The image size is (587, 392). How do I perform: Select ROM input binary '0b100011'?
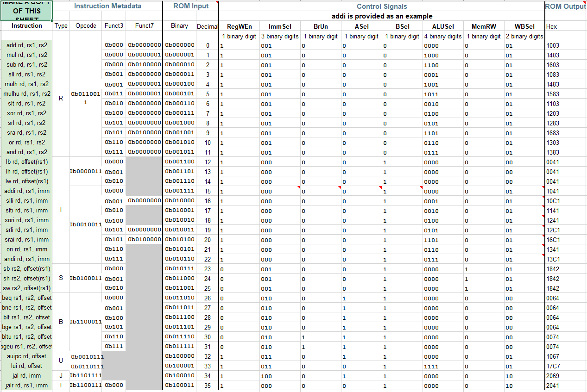point(179,386)
